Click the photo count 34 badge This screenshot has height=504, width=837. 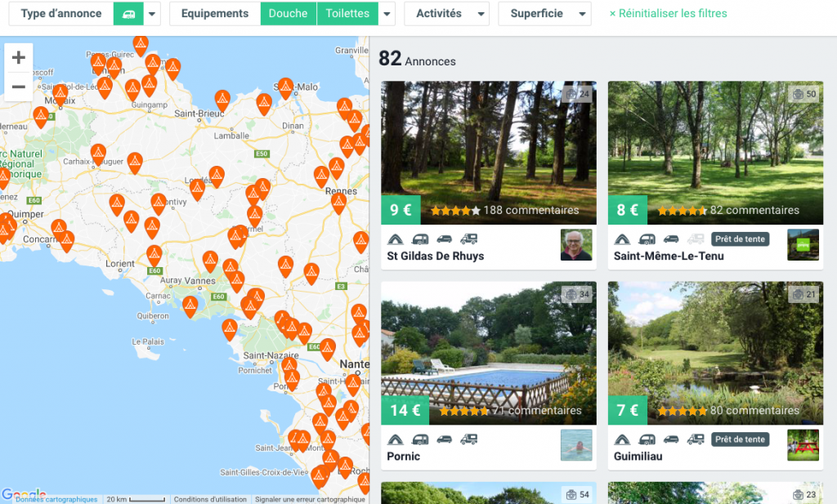click(577, 294)
